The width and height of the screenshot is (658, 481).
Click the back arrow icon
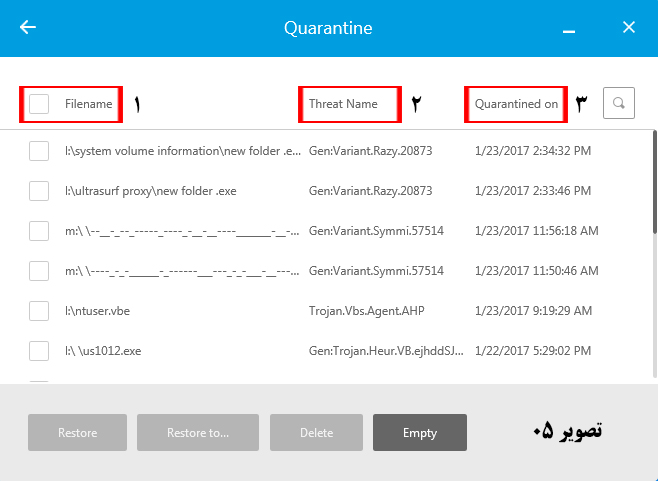28,27
